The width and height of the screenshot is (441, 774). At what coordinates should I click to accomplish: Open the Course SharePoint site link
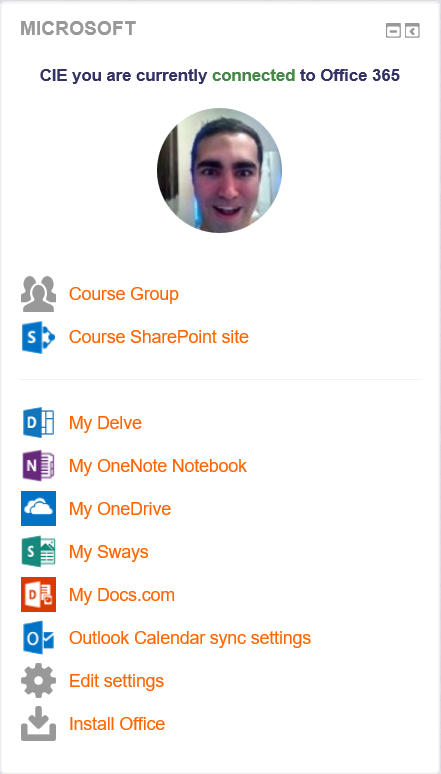[x=159, y=337]
